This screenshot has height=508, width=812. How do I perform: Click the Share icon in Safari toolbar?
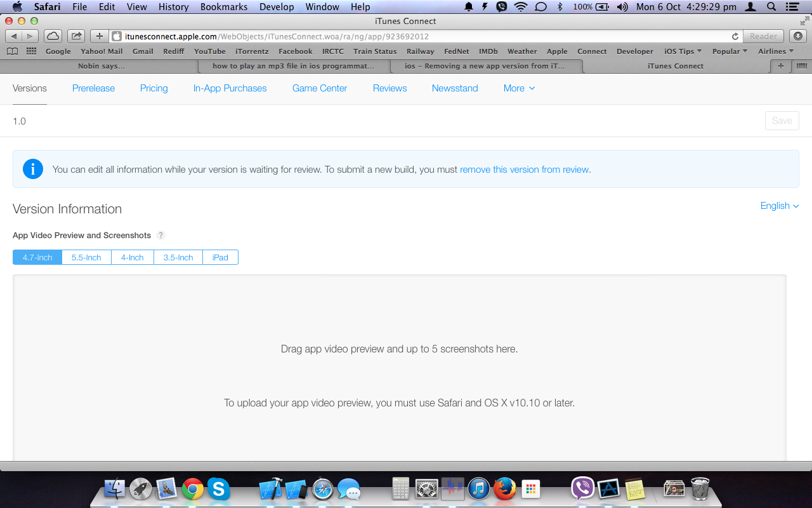(x=76, y=36)
